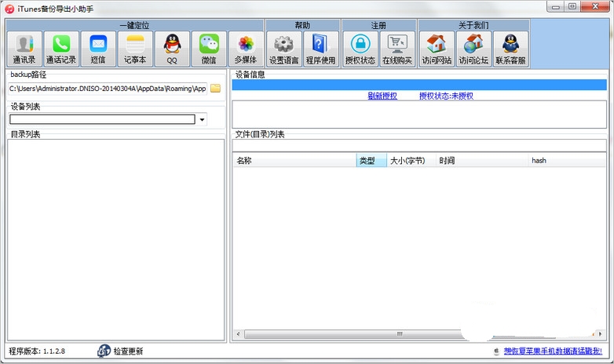
Task: Click the file list scroll-left arrow
Action: pyautogui.click(x=238, y=334)
